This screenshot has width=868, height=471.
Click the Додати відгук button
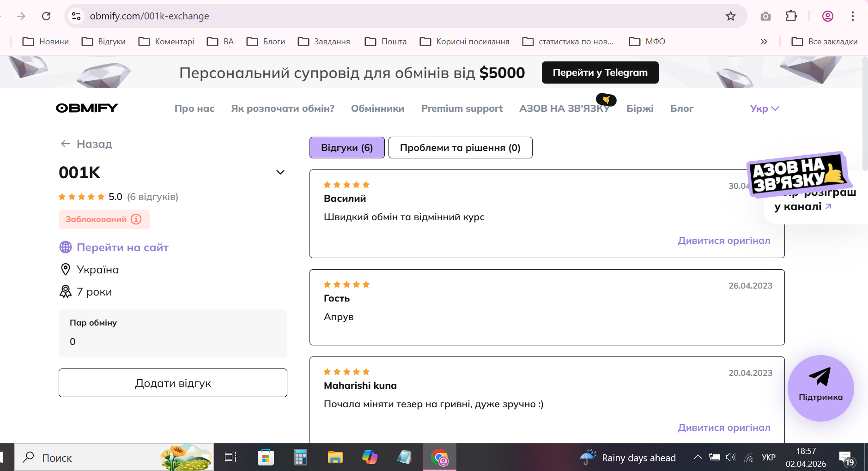[x=173, y=383]
